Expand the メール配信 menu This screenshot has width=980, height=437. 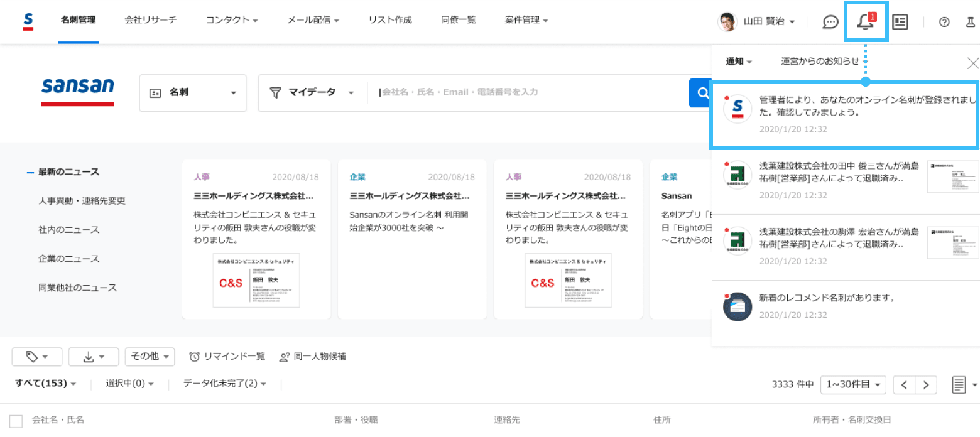coord(313,21)
